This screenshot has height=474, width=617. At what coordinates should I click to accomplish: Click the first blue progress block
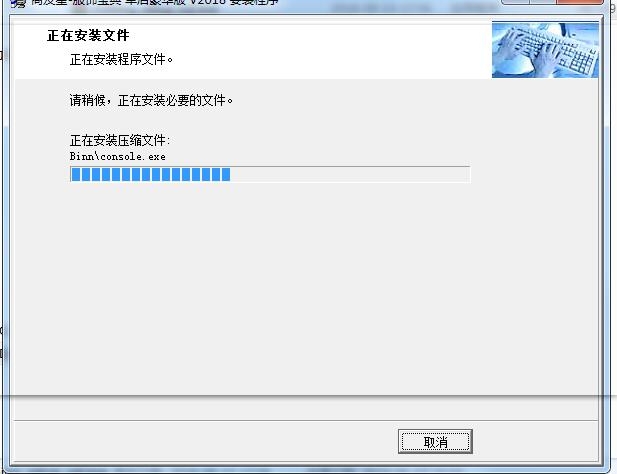click(x=76, y=174)
